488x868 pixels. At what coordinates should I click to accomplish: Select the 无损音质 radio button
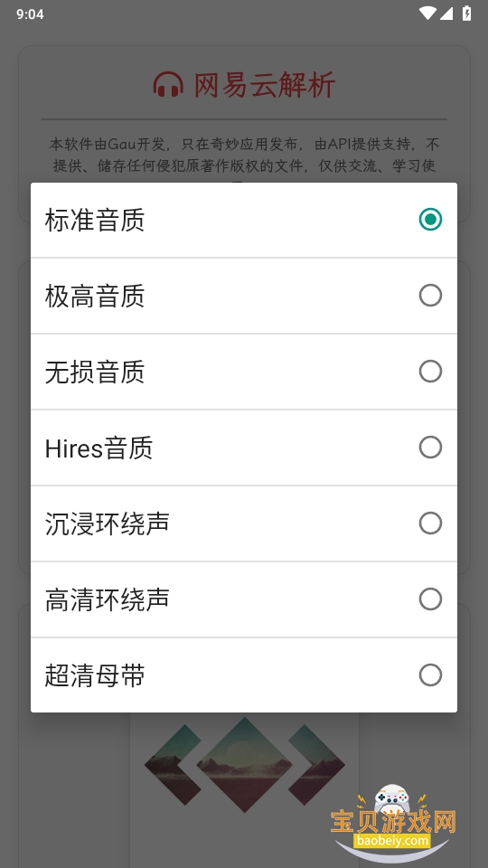(x=430, y=371)
